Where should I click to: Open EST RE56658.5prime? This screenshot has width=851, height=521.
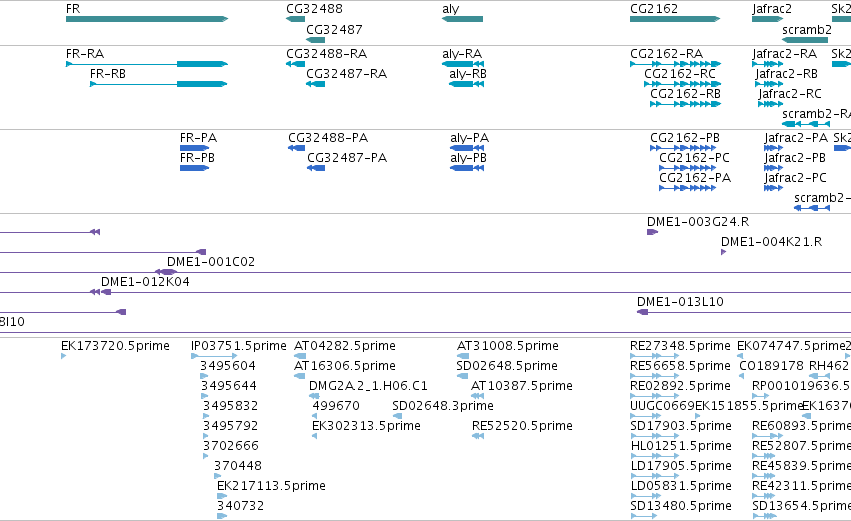[680, 366]
